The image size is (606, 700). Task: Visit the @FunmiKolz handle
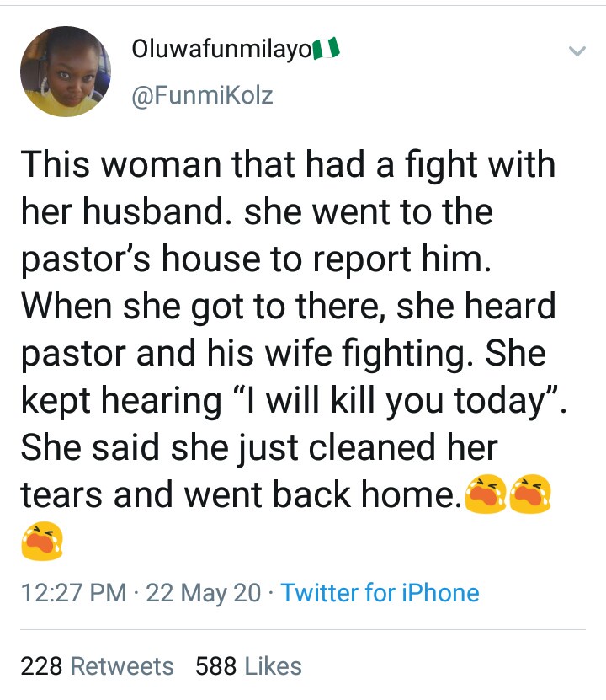202,95
